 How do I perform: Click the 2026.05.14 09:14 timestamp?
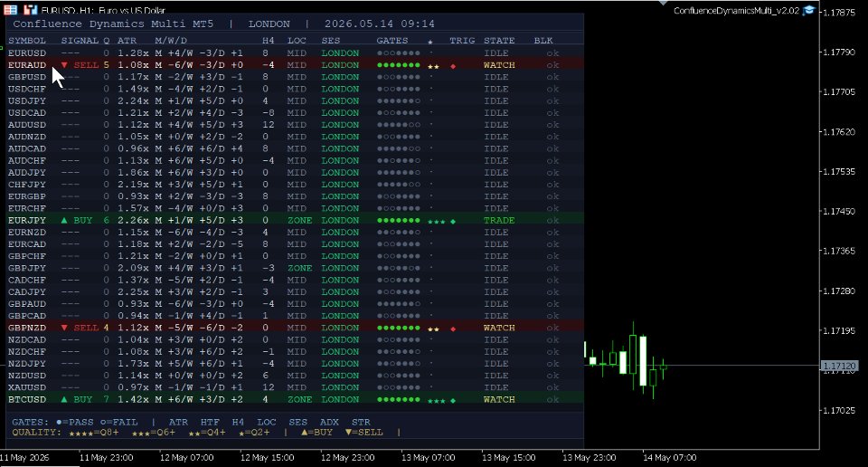(x=380, y=24)
